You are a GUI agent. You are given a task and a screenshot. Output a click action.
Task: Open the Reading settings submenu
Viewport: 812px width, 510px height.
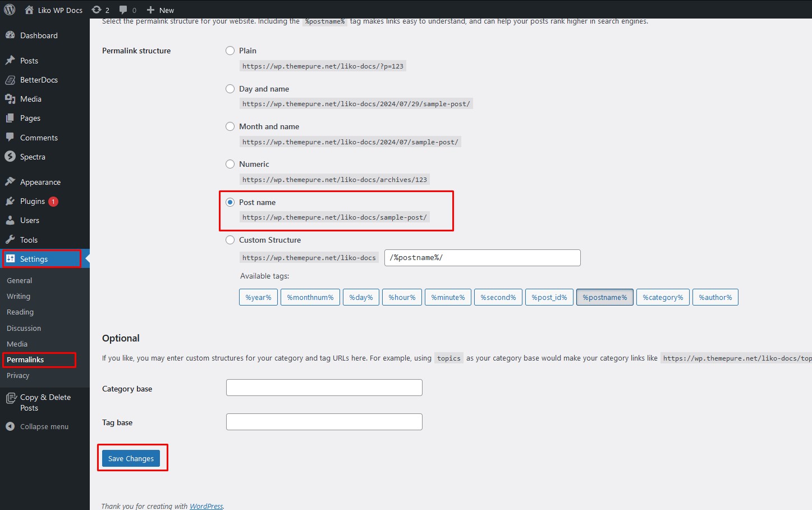tap(20, 312)
